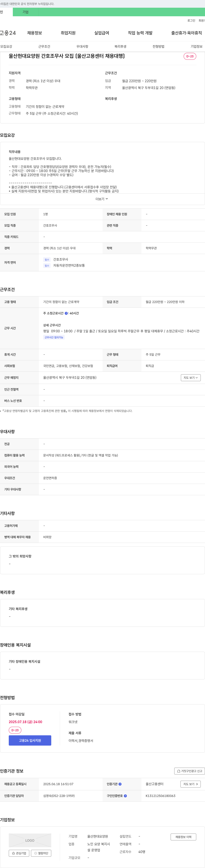Click contact text 심영숙(052-228-1959)
The image size is (205, 868).
(x=59, y=796)
